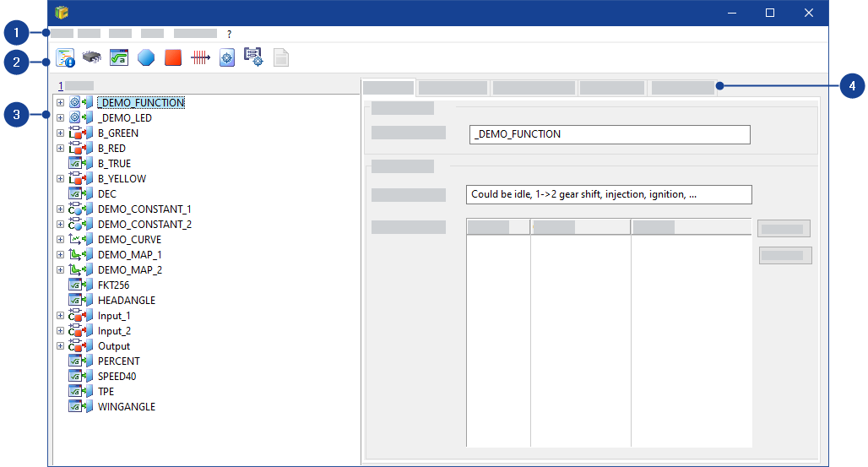Select the _DEMO_LED tree item

[124, 118]
